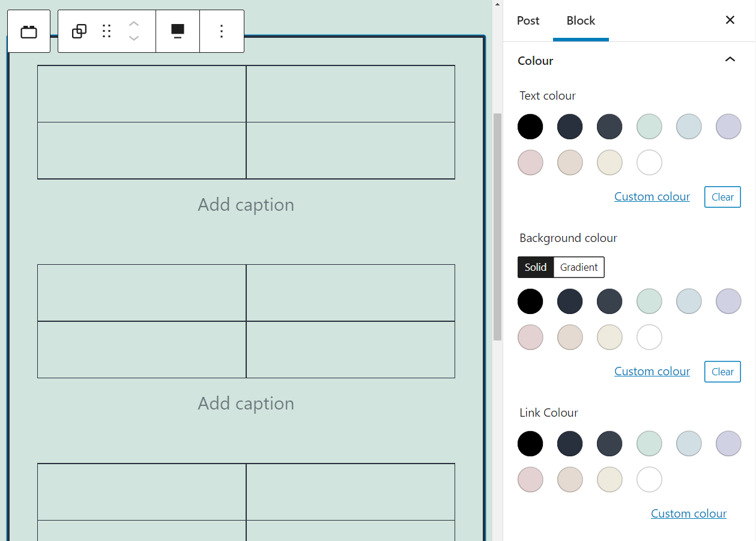Pick the black background colour swatch
The height and width of the screenshot is (541, 756).
click(x=530, y=301)
